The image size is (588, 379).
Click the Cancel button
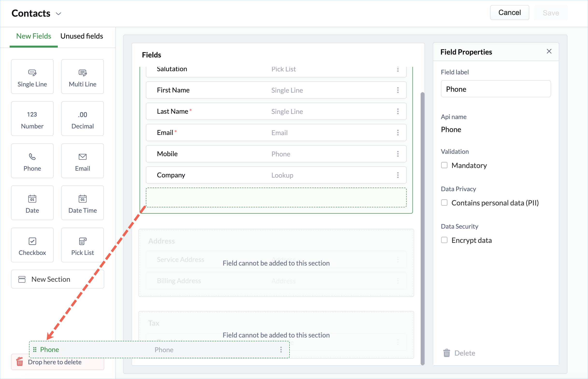(509, 13)
